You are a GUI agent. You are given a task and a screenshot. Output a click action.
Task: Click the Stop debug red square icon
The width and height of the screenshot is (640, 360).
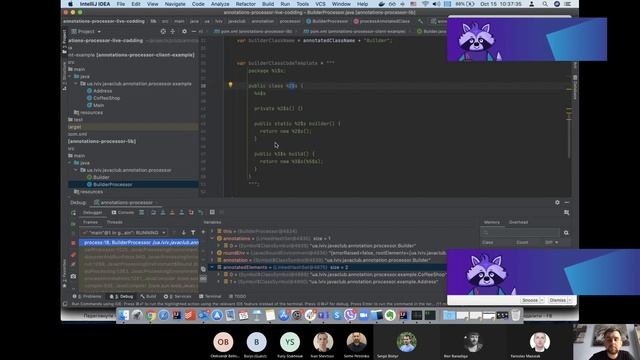point(73,243)
